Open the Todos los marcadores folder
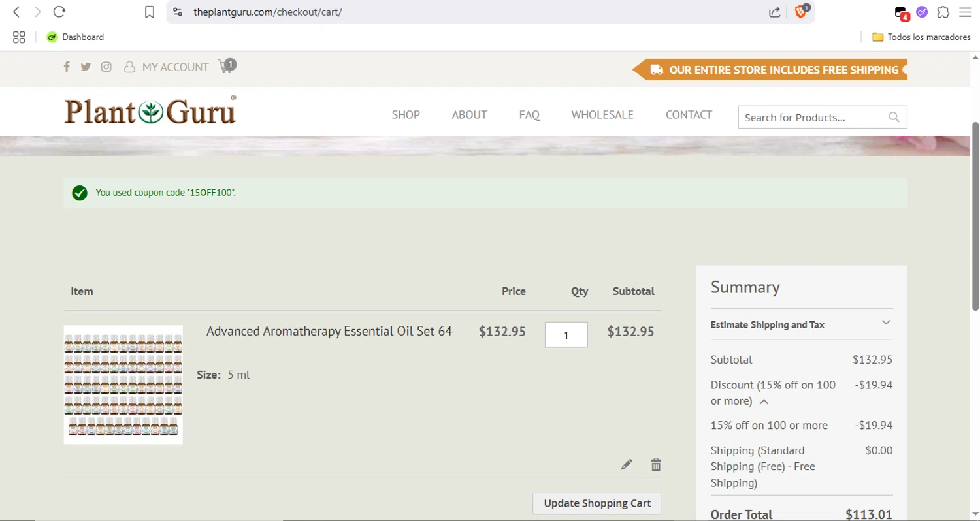 921,37
